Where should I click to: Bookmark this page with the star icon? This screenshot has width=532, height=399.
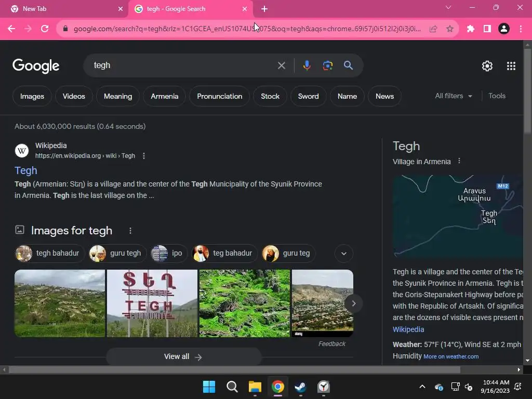pyautogui.click(x=450, y=29)
